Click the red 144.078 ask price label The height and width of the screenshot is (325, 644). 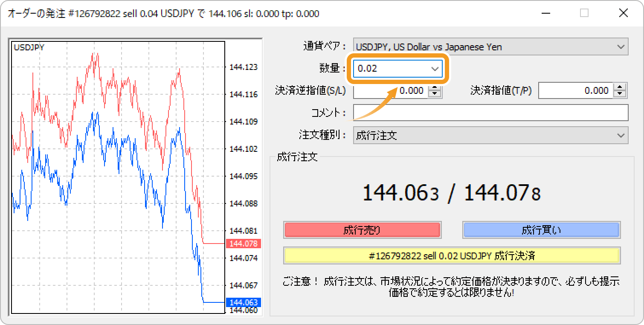tap(243, 244)
